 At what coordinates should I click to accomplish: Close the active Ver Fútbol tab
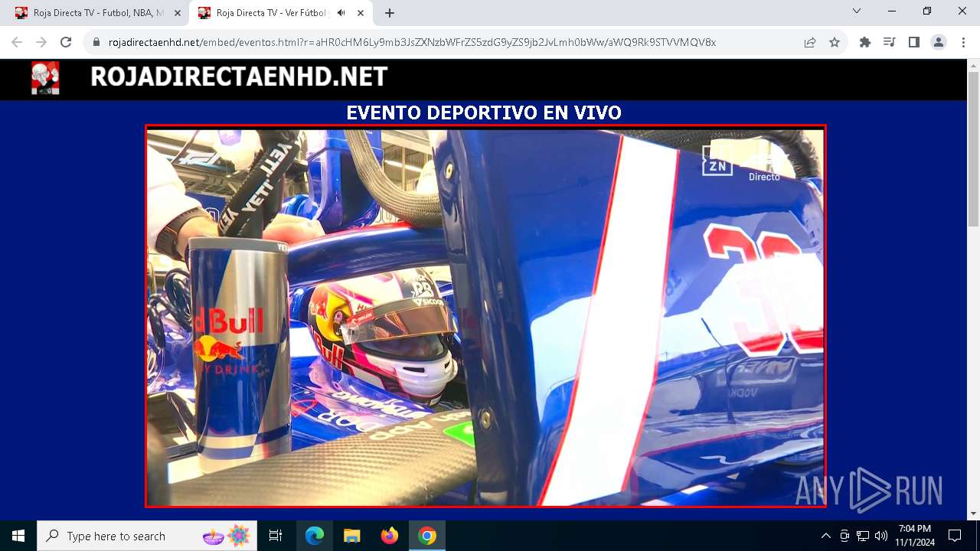pos(361,13)
